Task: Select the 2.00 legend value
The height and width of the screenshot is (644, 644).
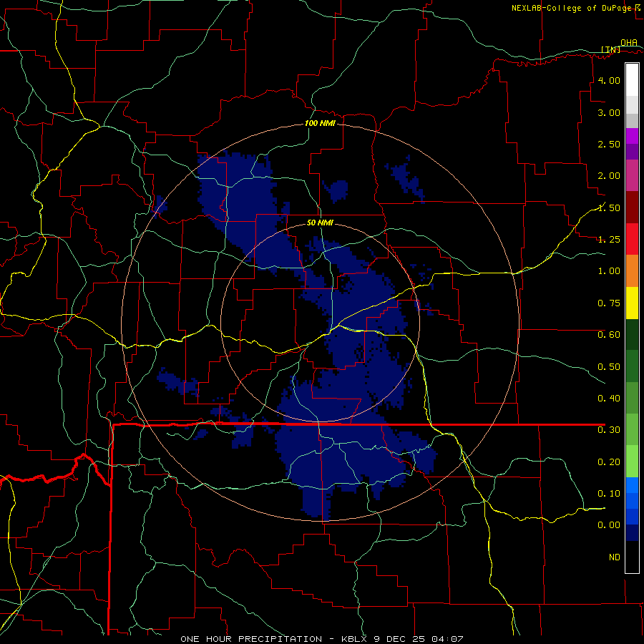Action: coord(609,176)
